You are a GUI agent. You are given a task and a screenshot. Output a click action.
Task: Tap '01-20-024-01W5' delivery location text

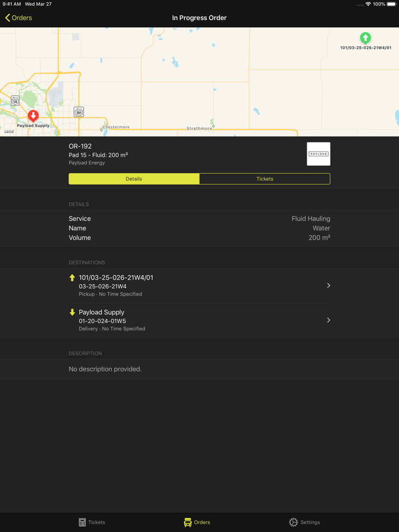coord(103,321)
